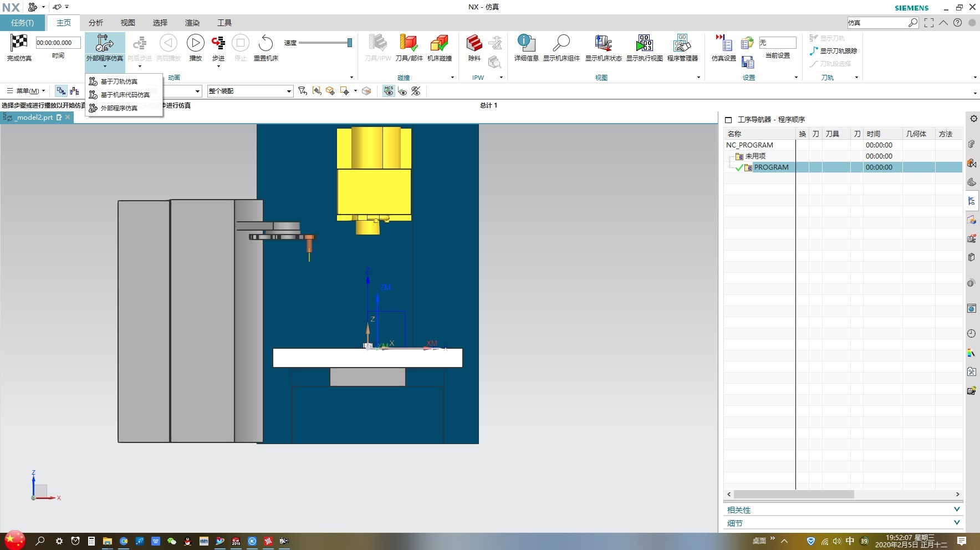Select 外部程序仿真 entry in dropdown list

click(x=119, y=108)
